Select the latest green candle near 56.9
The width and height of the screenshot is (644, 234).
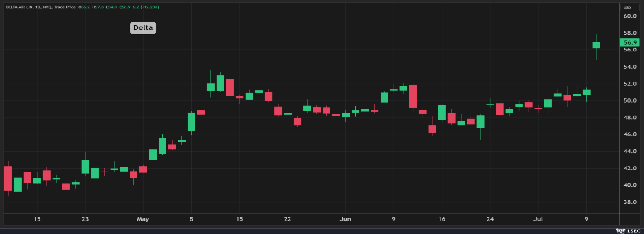(x=596, y=45)
